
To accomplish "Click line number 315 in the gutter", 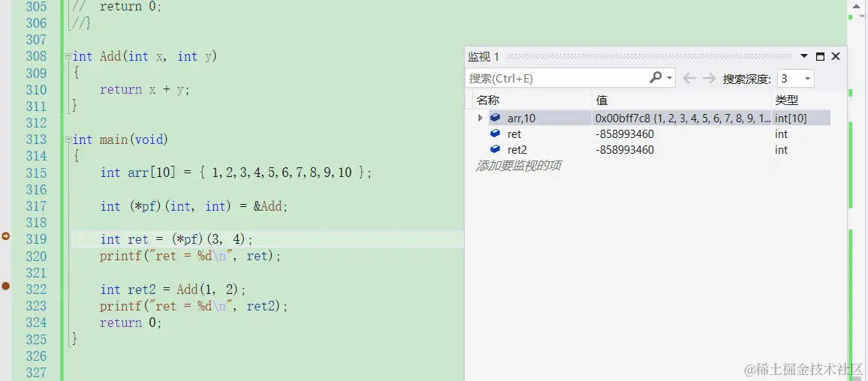I will coord(35,172).
